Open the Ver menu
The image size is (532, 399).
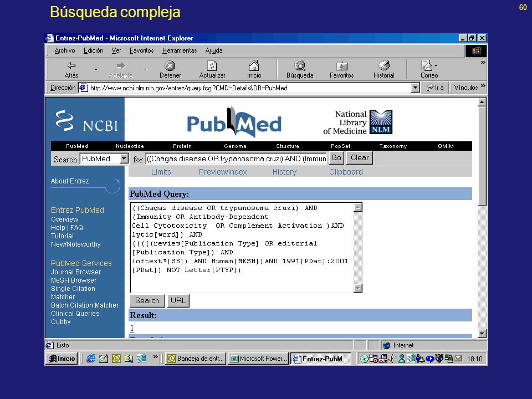[x=116, y=50]
